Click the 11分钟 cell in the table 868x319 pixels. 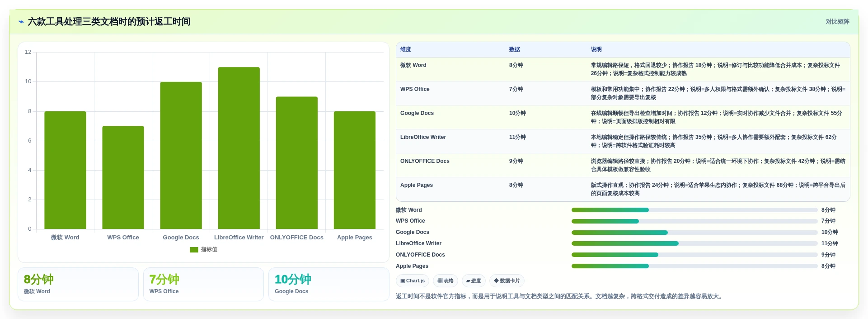coord(517,137)
